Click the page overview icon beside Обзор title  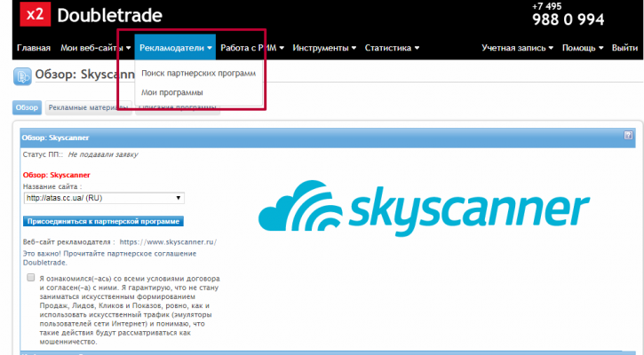pos(22,76)
